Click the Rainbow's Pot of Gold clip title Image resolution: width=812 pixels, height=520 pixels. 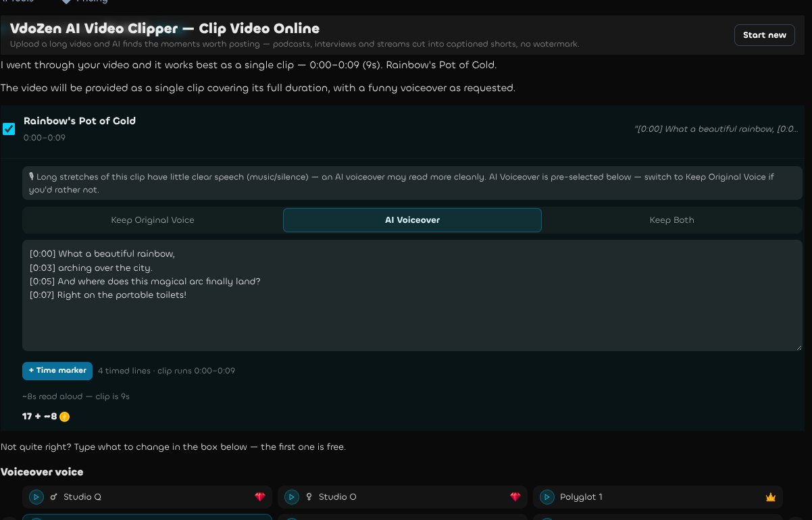click(80, 121)
